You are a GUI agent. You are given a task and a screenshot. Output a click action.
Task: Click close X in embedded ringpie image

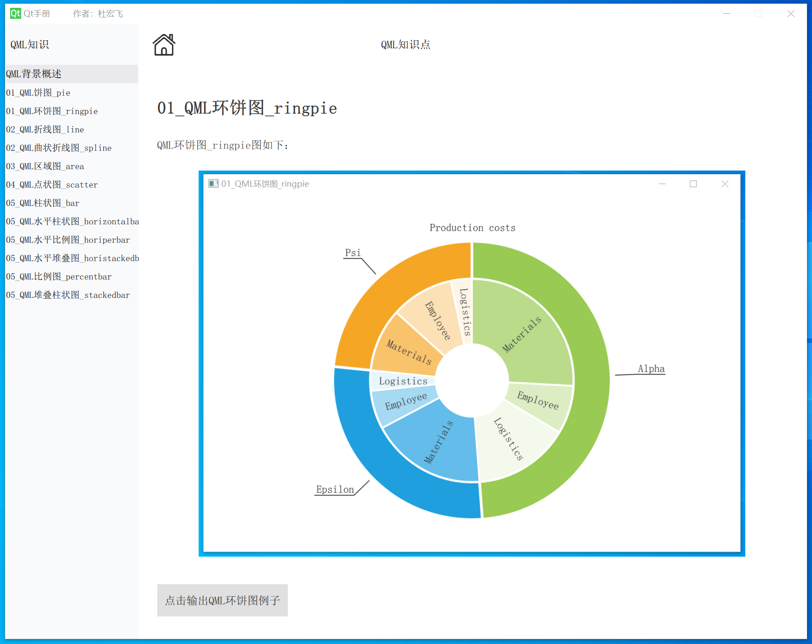point(725,184)
